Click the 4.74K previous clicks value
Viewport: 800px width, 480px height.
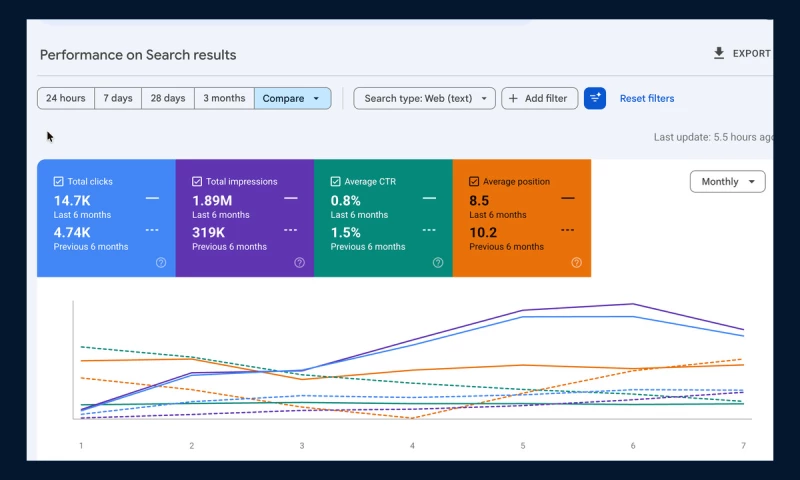(72, 233)
